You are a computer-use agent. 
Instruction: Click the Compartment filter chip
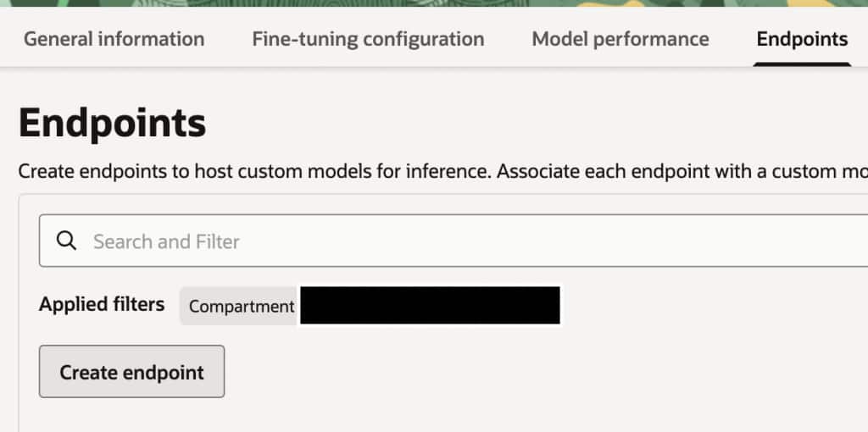(242, 306)
